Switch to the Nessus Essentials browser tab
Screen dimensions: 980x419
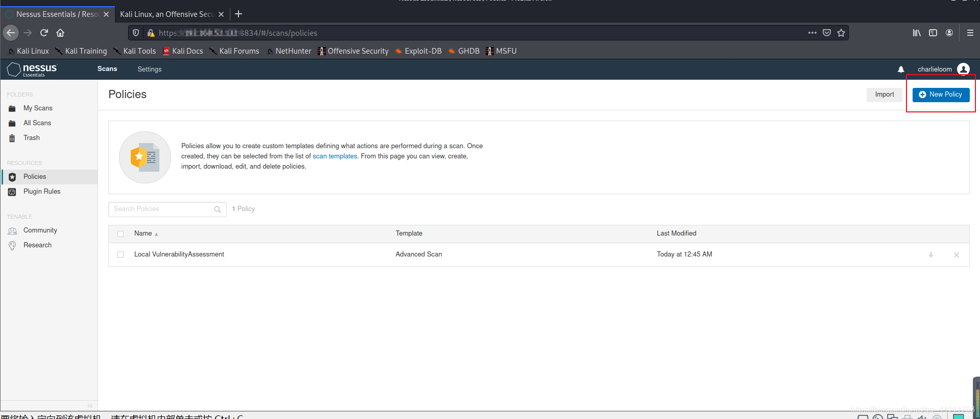58,14
